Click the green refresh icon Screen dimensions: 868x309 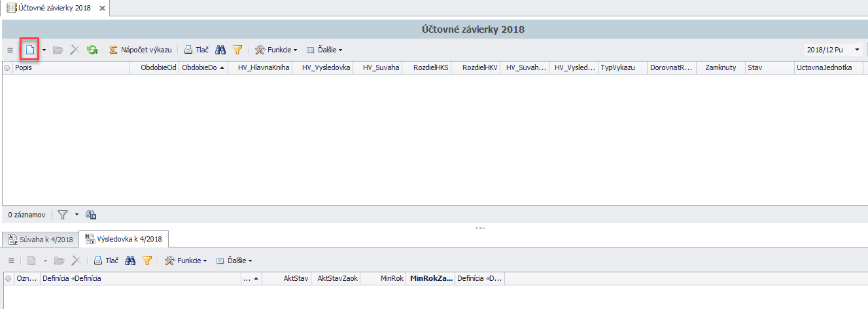pos(92,50)
